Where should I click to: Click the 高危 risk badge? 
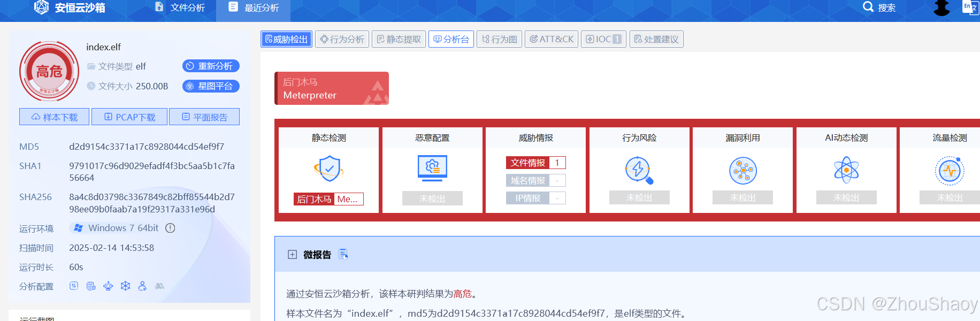click(49, 71)
